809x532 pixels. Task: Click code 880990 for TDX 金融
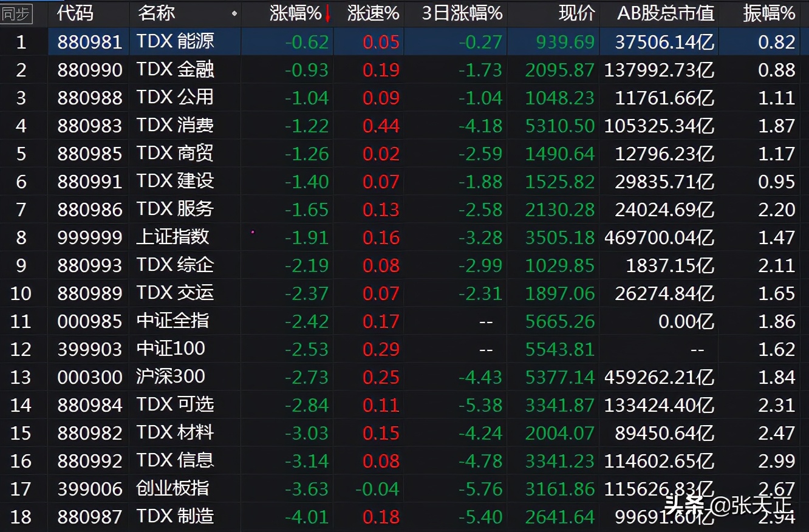[90, 70]
